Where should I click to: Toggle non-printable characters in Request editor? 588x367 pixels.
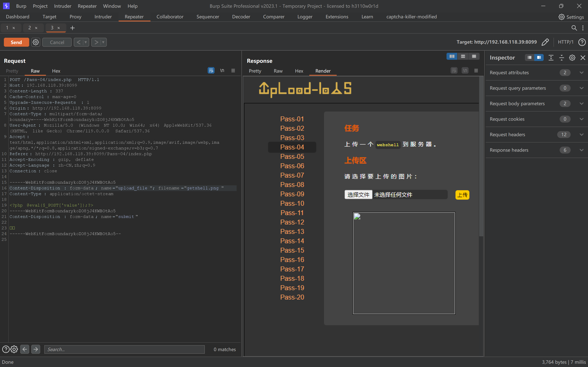[x=222, y=71]
